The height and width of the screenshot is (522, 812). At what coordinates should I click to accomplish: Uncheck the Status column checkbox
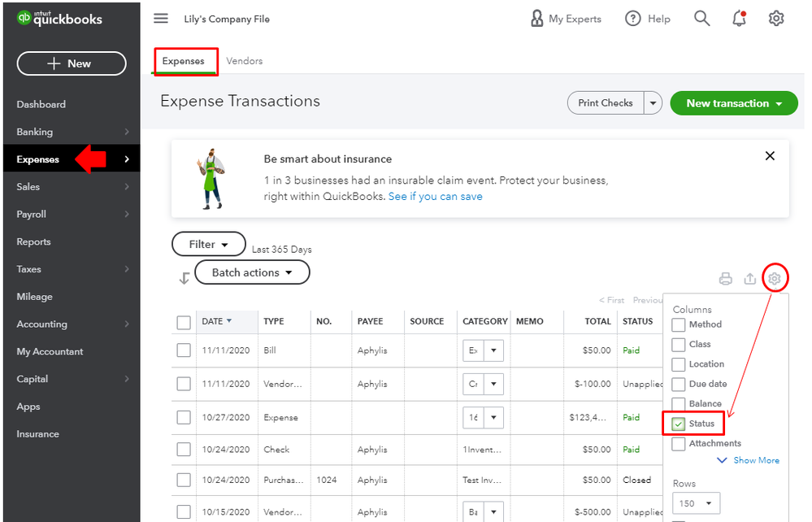pyautogui.click(x=679, y=424)
